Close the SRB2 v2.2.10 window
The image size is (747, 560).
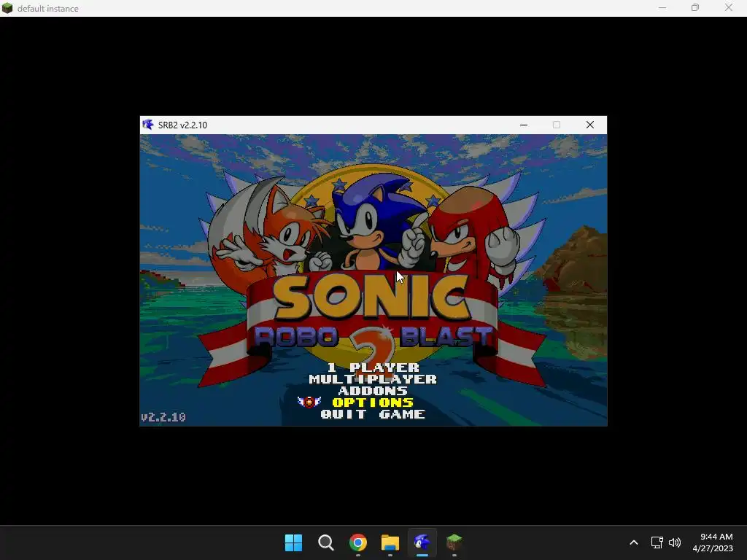(589, 125)
